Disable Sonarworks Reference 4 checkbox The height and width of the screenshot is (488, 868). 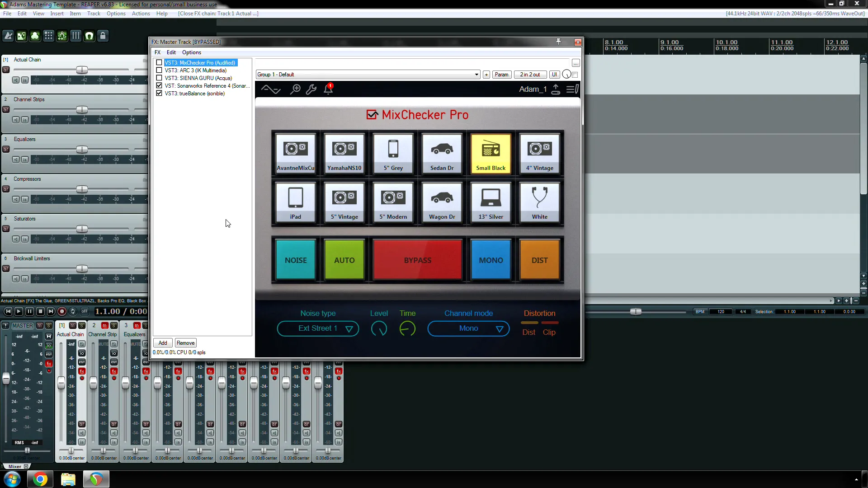click(x=159, y=86)
